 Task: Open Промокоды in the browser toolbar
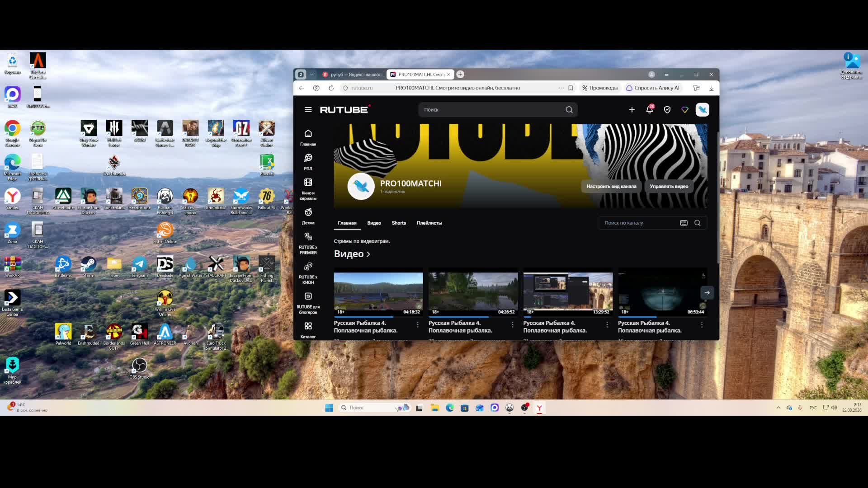pos(600,88)
